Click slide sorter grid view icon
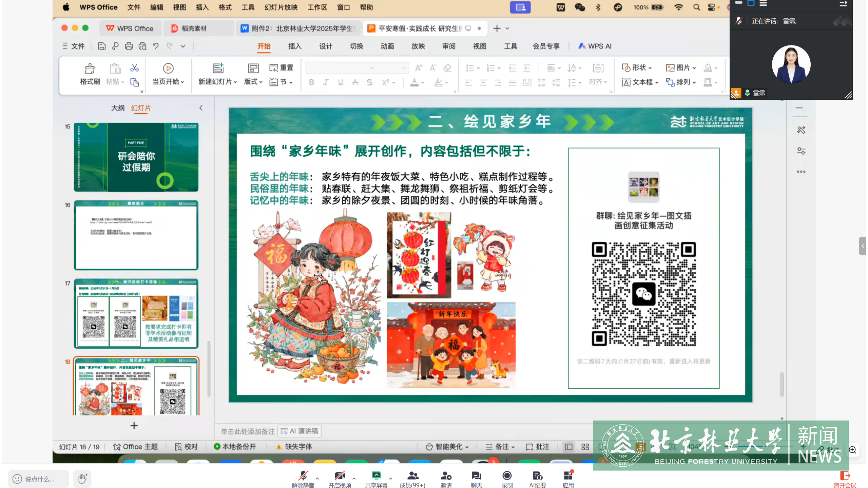This screenshot has height=488, width=868. tap(585, 447)
